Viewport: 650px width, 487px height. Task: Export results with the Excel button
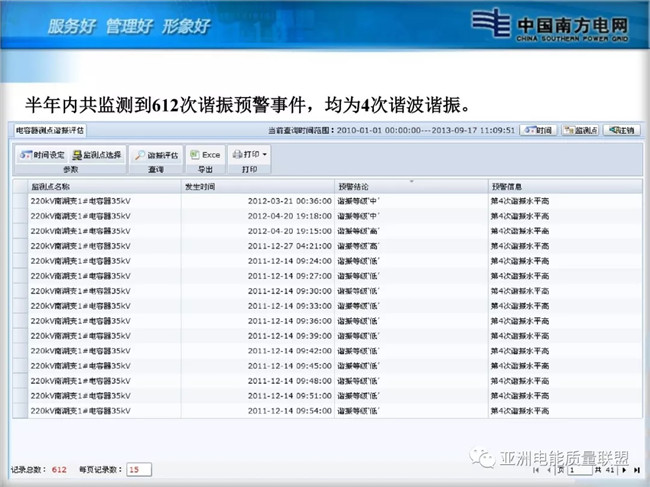[x=206, y=155]
